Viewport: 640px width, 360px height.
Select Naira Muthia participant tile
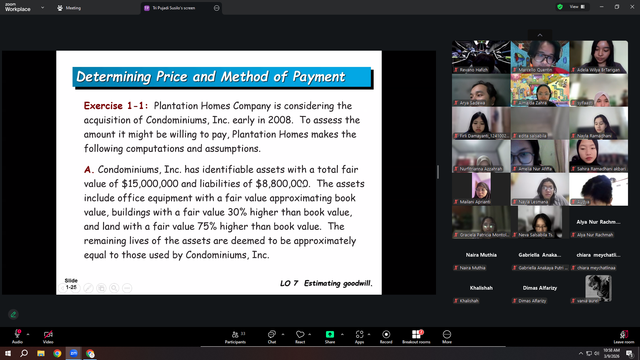tap(481, 255)
